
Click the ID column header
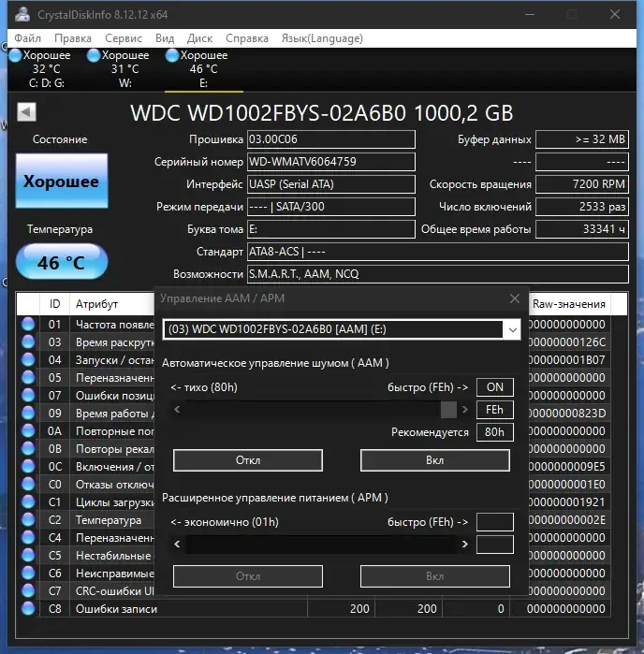pyautogui.click(x=54, y=304)
